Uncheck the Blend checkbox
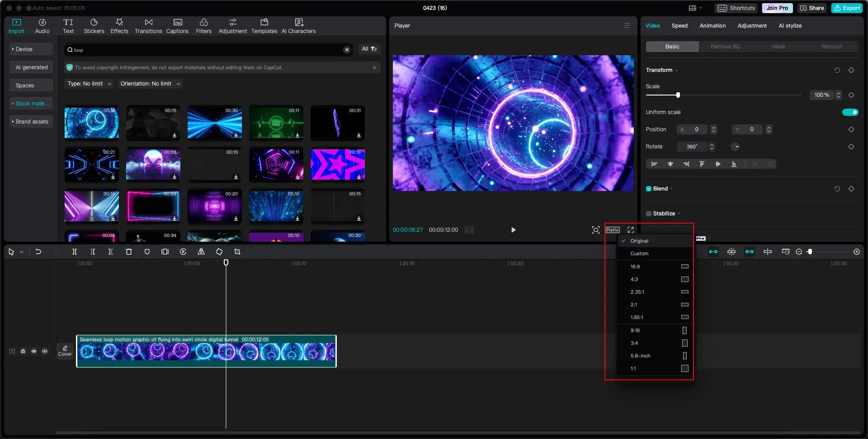 [x=649, y=189]
